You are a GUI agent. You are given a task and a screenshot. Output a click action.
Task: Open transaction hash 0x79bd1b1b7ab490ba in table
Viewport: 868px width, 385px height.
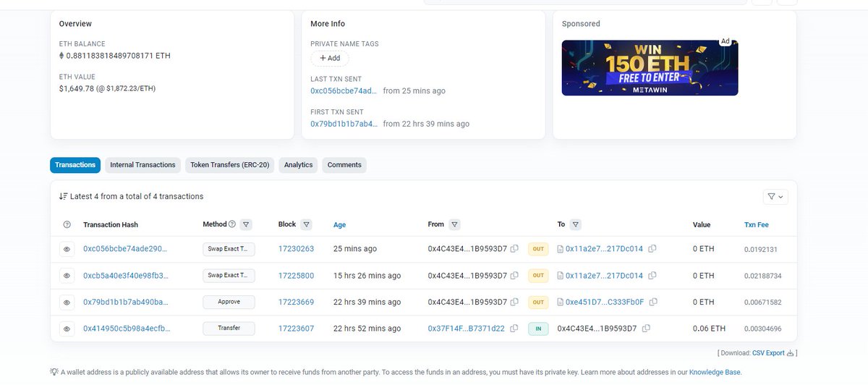coord(126,302)
